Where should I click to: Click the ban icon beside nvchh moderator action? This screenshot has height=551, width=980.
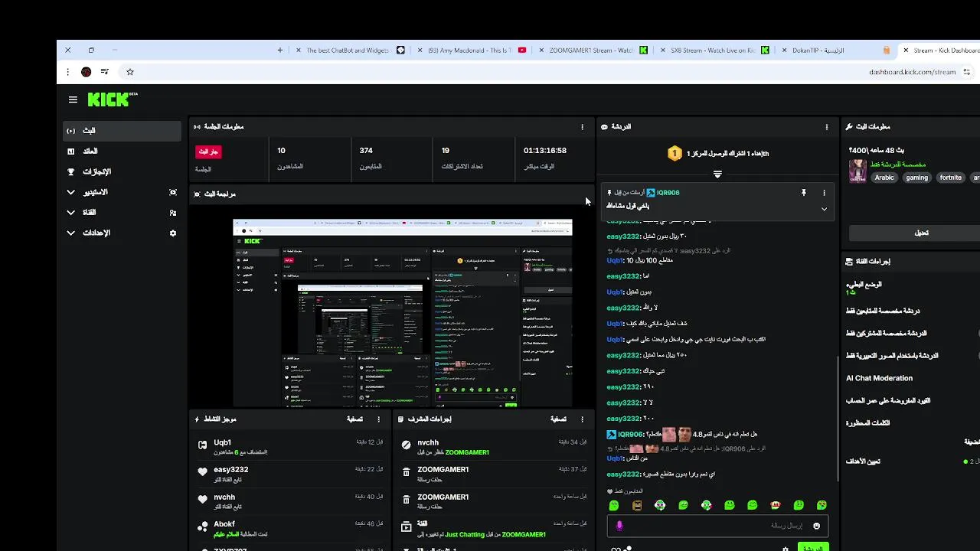click(x=407, y=445)
